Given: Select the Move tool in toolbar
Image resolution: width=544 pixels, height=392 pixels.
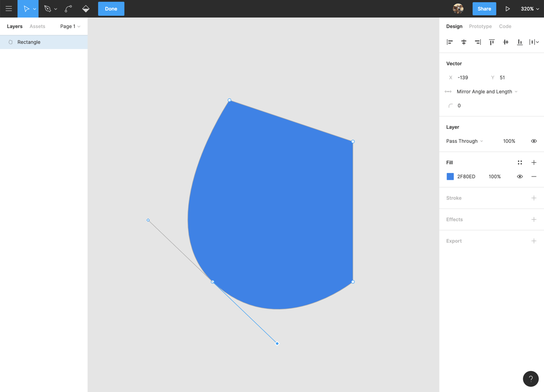Looking at the screenshot, I should click(x=26, y=9).
